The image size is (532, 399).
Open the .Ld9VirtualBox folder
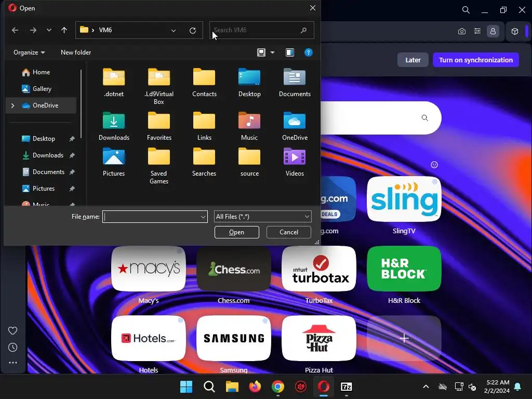159,86
